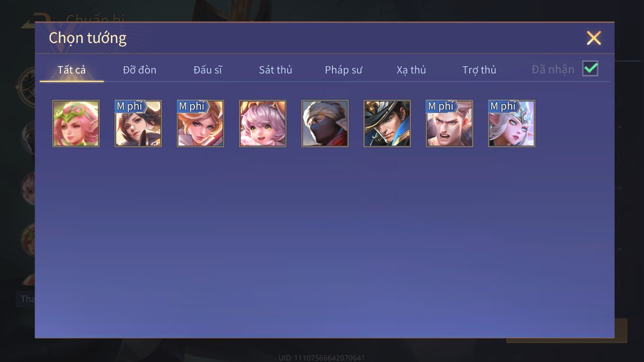Select the cowboy hat gunslinger hero

(387, 124)
